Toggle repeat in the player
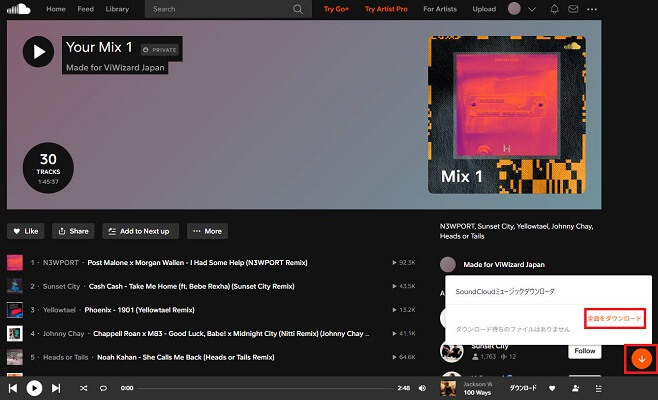 coord(103,388)
